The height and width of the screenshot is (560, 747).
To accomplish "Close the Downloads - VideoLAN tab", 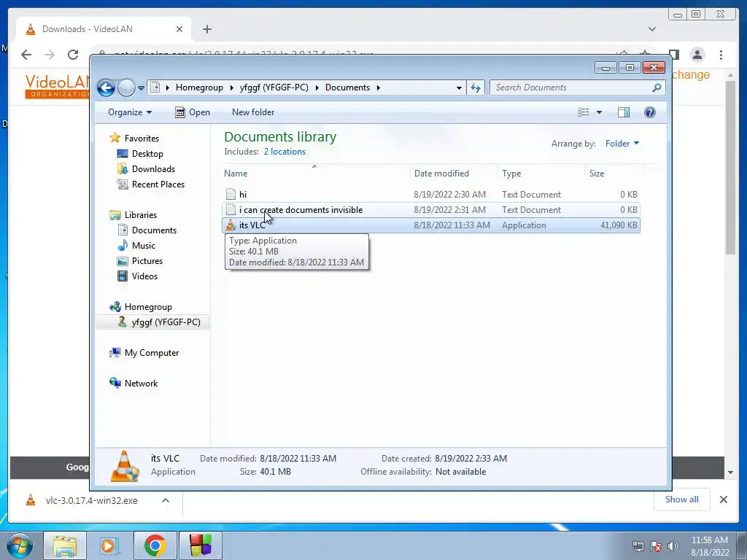I will (179, 29).
